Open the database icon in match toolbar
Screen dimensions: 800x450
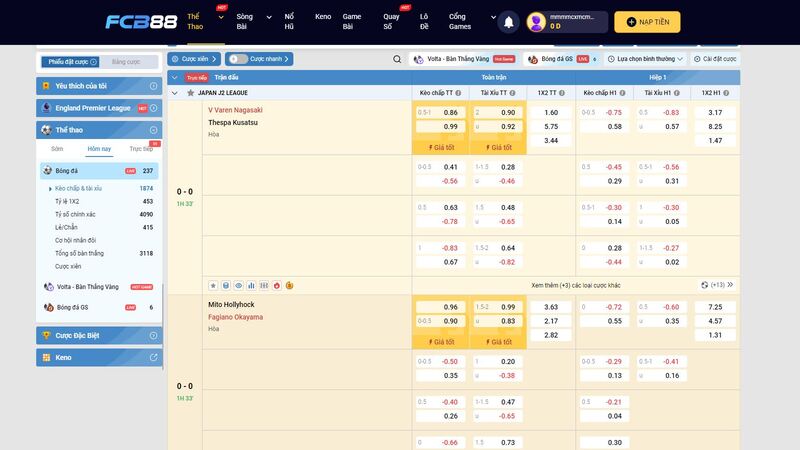[226, 286]
